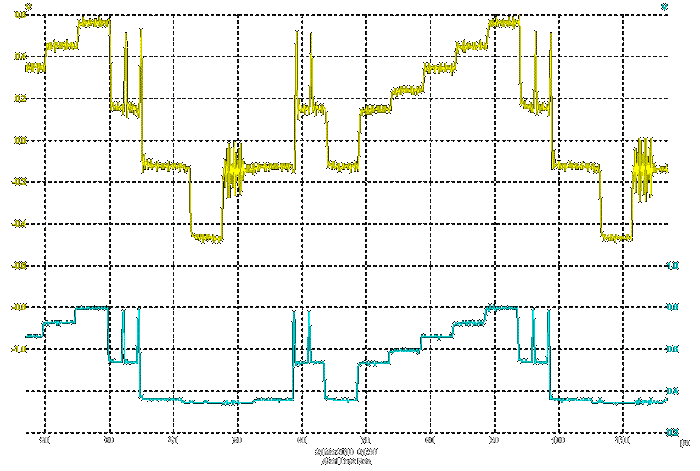The image size is (700, 471).
Task: Click the 110 tick on time axis
Action: 621,440
